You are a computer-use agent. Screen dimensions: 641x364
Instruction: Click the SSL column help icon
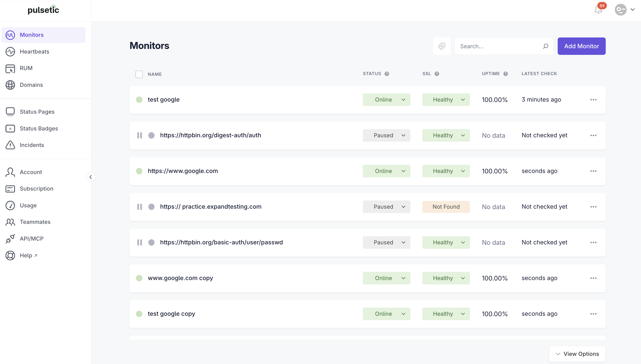click(437, 74)
